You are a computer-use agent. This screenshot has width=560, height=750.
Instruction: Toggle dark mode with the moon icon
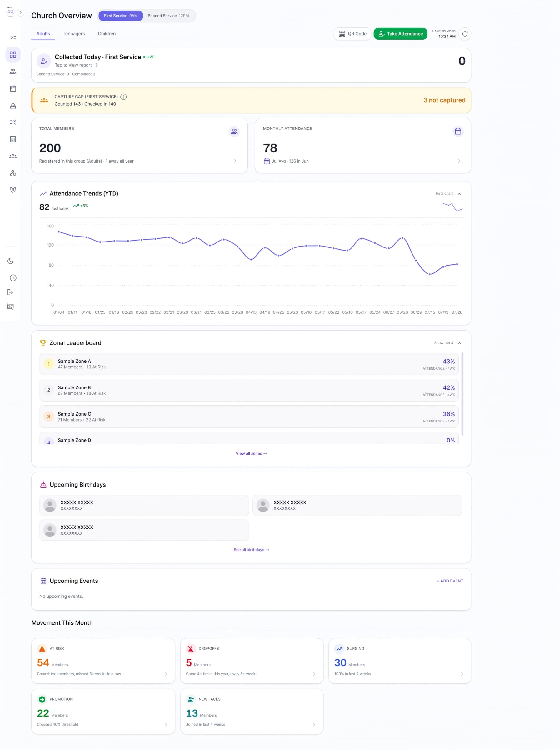(11, 261)
